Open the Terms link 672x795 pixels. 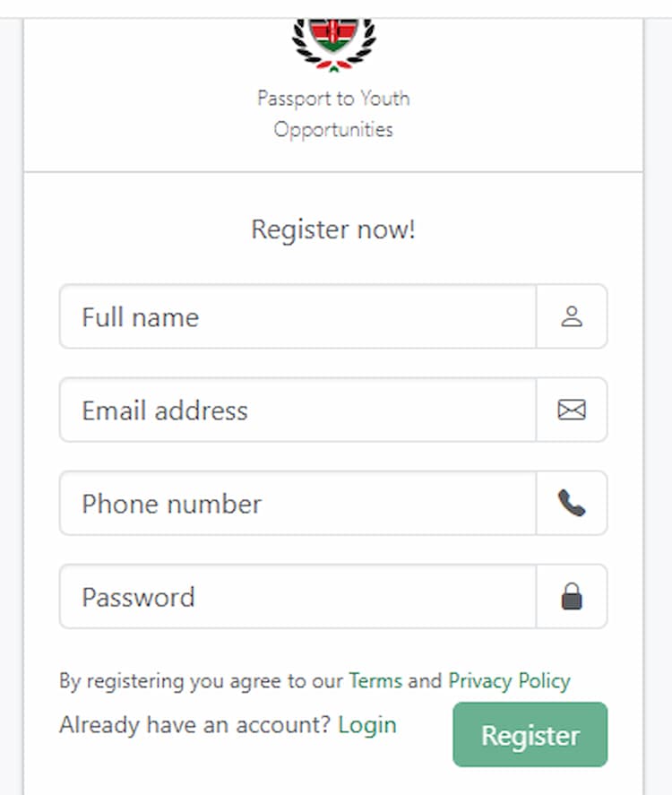[376, 681]
